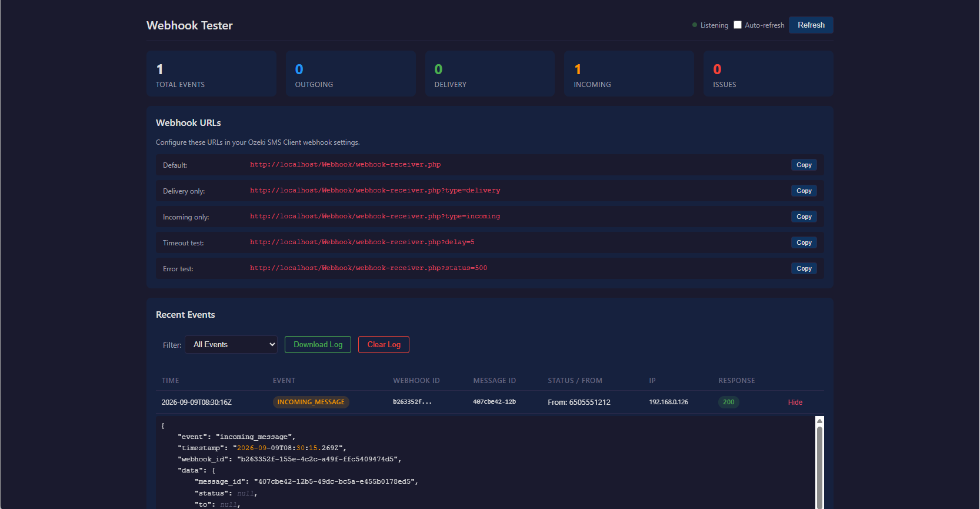The width and height of the screenshot is (980, 509).
Task: Click the JSON webhook_id line
Action: click(289, 459)
